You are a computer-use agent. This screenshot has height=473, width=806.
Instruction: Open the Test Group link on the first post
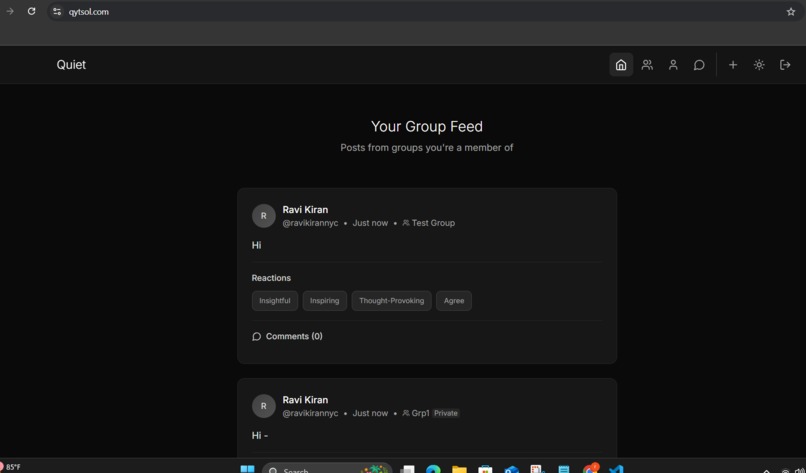(x=433, y=223)
